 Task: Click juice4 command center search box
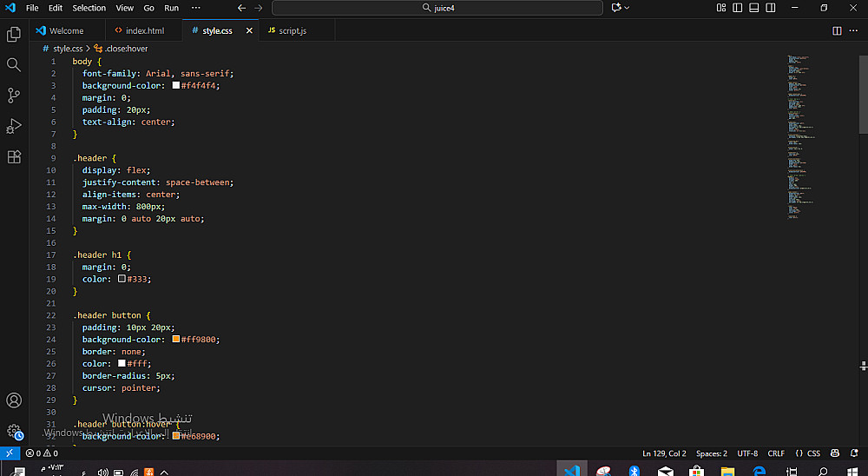[x=437, y=8]
